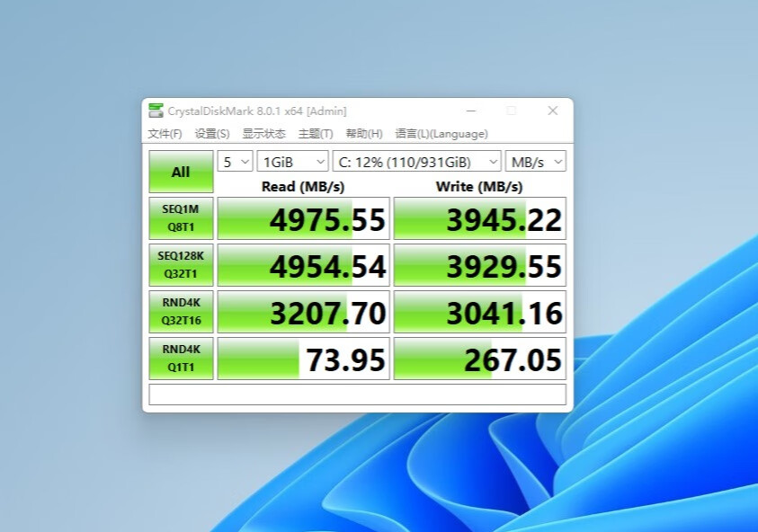Start the RND4K Q32T16 test
The image size is (758, 532).
point(181,312)
